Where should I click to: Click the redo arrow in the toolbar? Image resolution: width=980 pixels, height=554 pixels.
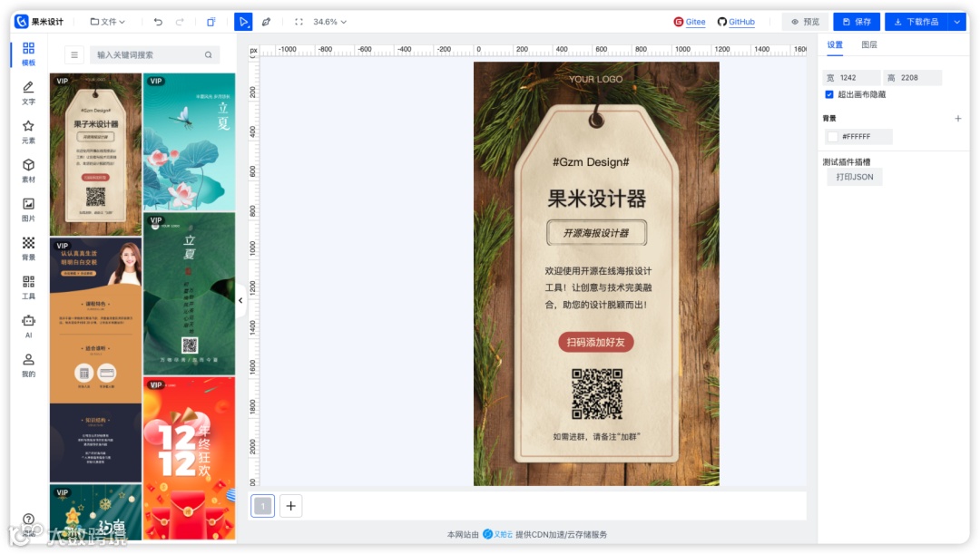tap(180, 22)
